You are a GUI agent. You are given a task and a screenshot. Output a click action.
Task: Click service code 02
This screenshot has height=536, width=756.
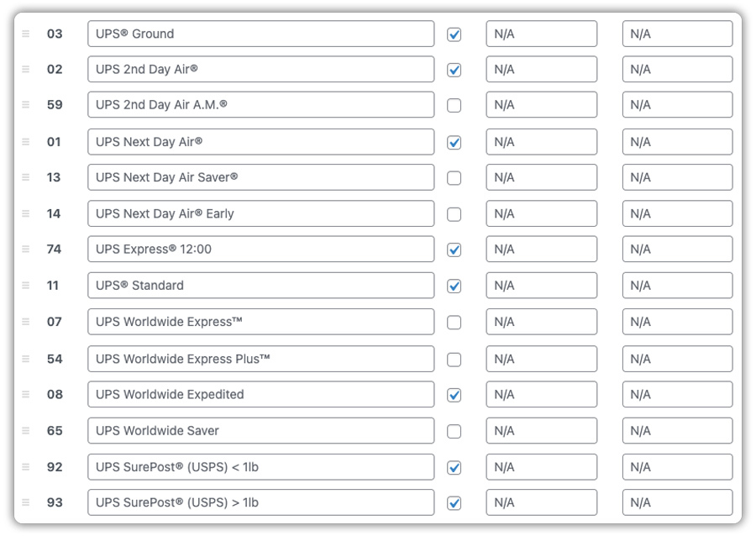[x=55, y=70]
